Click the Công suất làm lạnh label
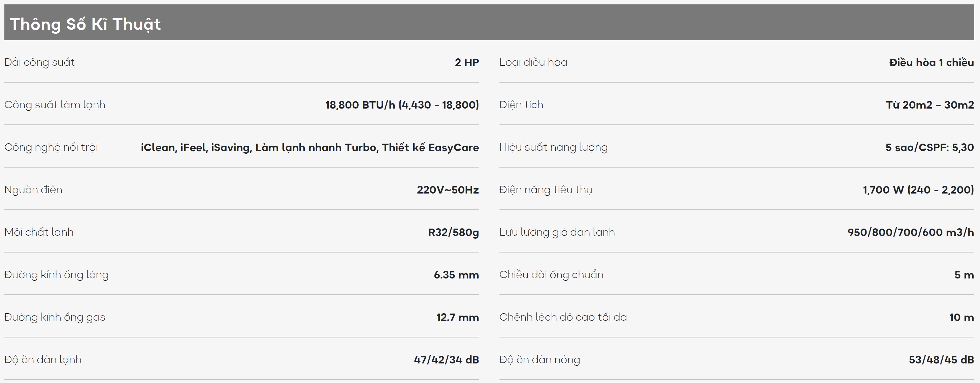980x383 pixels. 55,105
